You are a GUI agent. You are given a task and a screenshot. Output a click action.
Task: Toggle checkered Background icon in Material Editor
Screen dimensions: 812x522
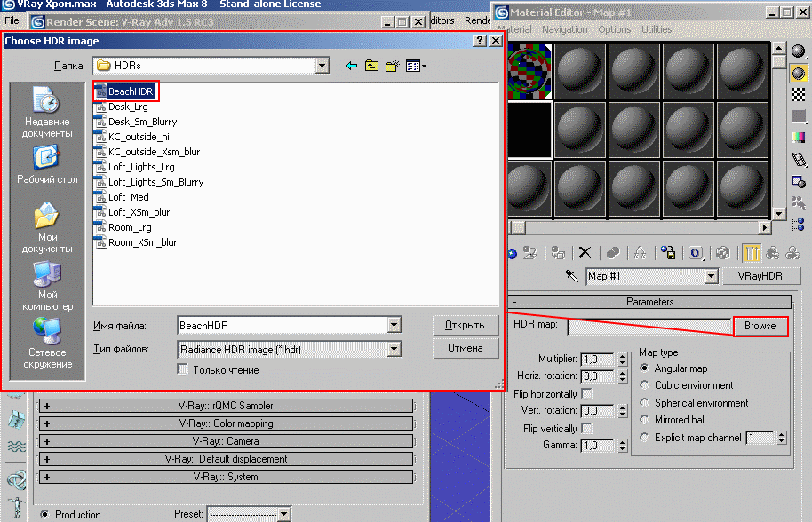pyautogui.click(x=799, y=95)
